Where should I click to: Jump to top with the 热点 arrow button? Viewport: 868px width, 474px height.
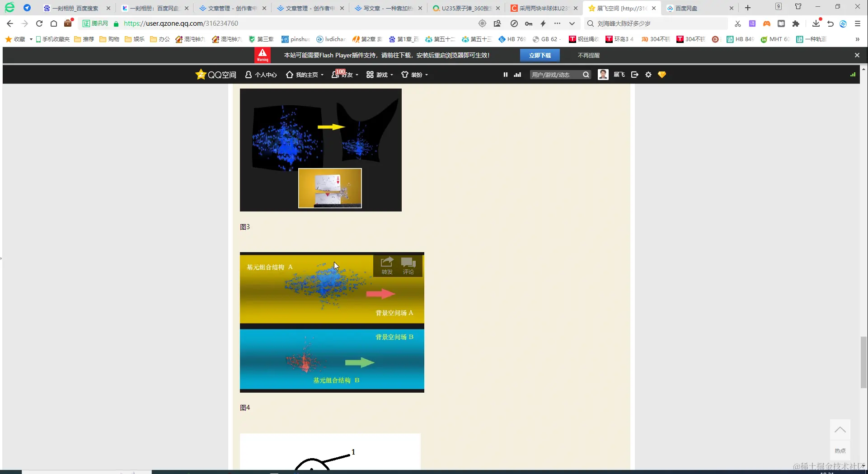click(840, 430)
